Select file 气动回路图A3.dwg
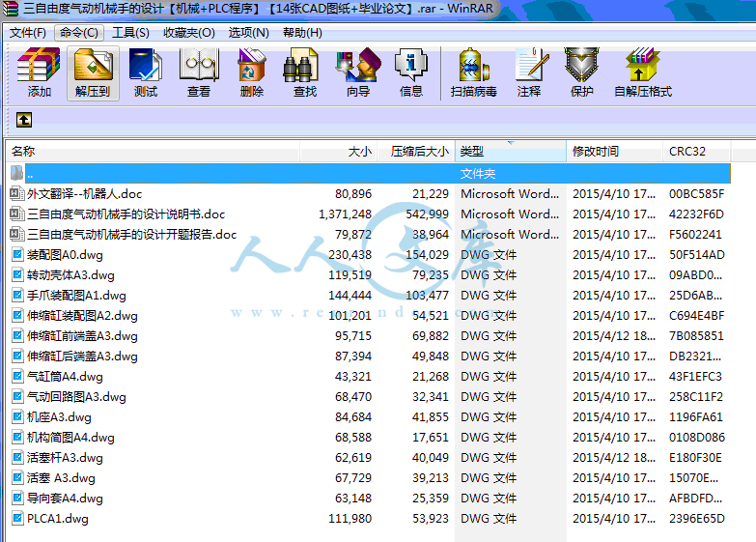This screenshot has height=542, width=756. click(76, 397)
